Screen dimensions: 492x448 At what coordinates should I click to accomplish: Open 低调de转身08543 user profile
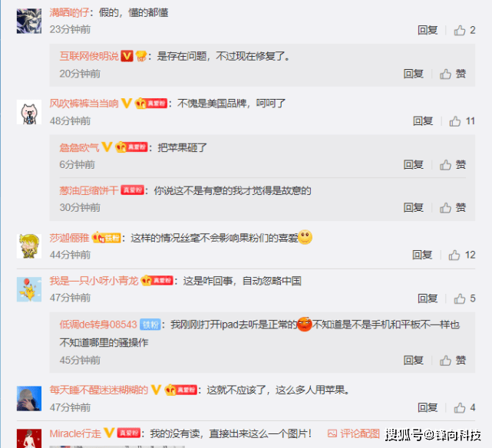98,324
